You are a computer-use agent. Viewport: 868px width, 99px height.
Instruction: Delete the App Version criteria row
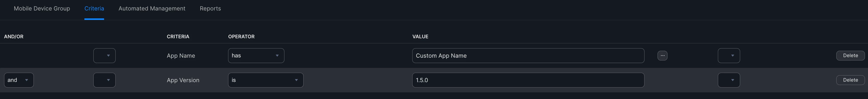point(850,80)
